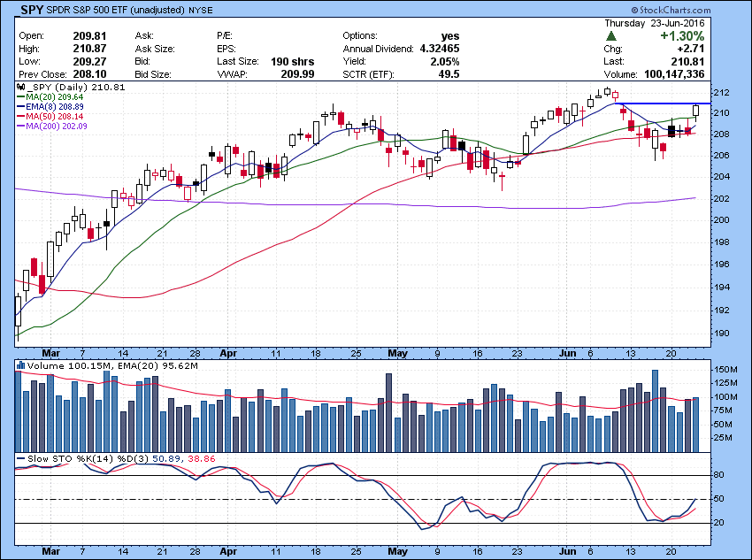The height and width of the screenshot is (560, 752).
Task: Click the final white candlestick for June 23
Action: tap(695, 111)
